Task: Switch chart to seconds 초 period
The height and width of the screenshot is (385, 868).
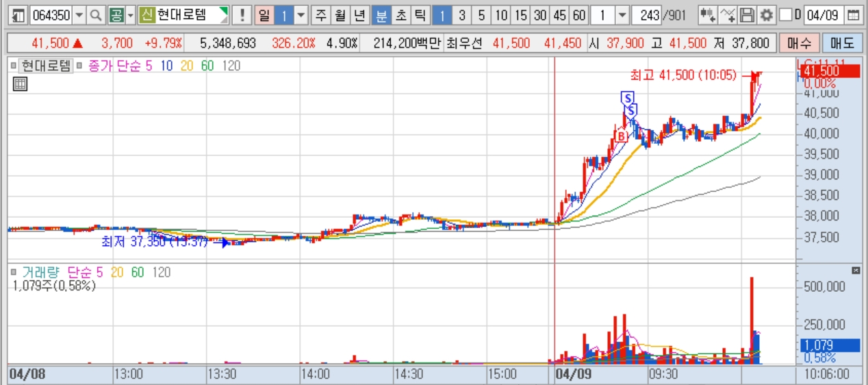Action: [x=400, y=14]
